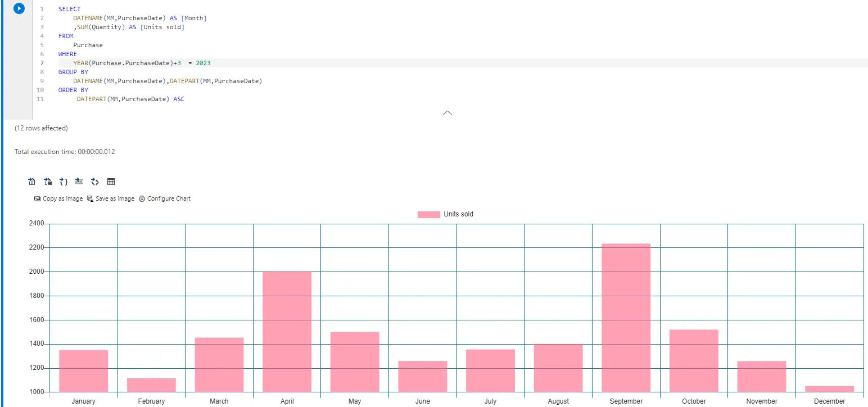Click the SELECT keyword on line 1
Image resolution: width=868 pixels, height=407 pixels.
click(x=69, y=9)
